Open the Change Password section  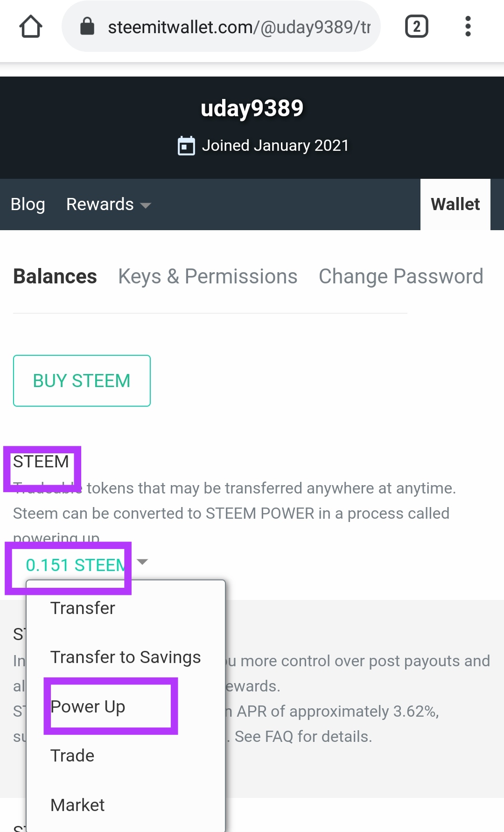coord(400,276)
